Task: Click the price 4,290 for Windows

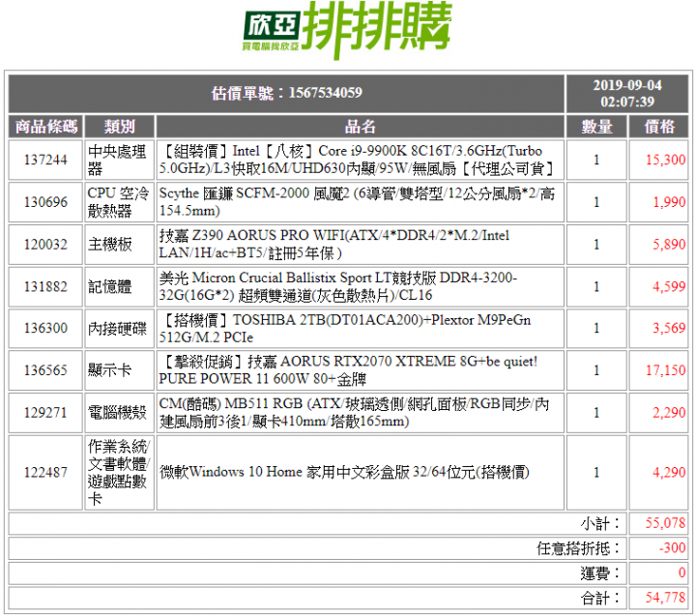Action: point(669,472)
